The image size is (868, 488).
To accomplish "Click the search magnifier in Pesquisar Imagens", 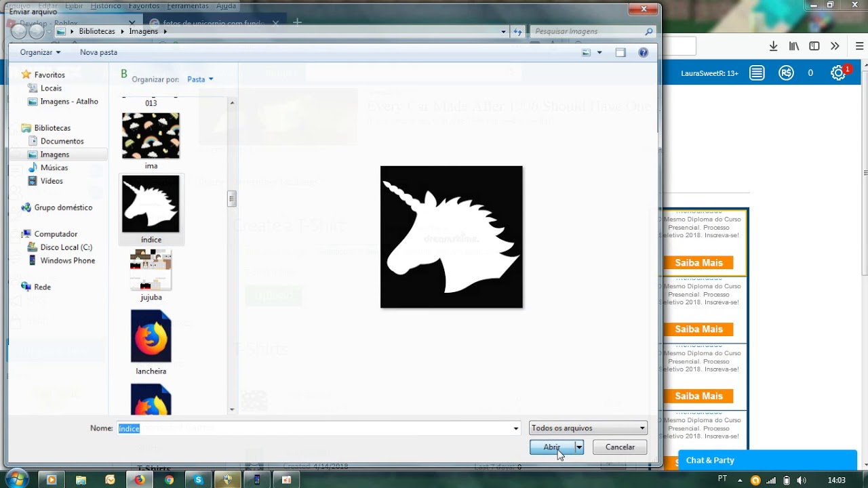I will pyautogui.click(x=649, y=31).
